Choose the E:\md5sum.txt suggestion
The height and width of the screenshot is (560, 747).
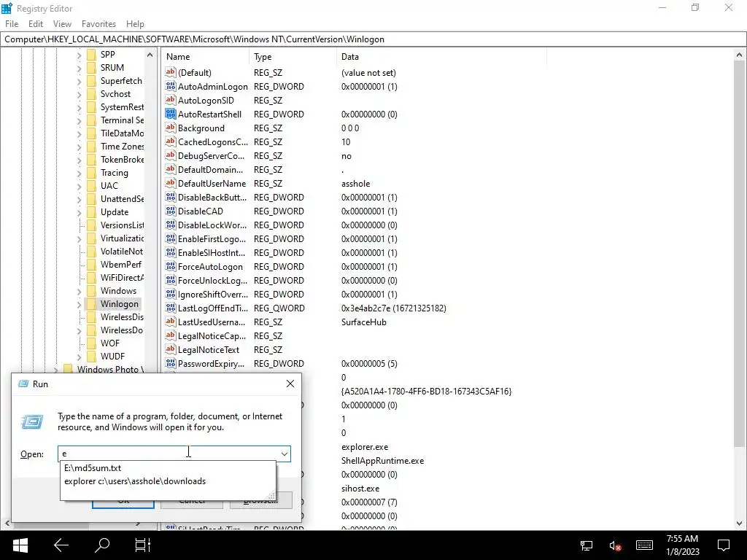click(x=168, y=467)
